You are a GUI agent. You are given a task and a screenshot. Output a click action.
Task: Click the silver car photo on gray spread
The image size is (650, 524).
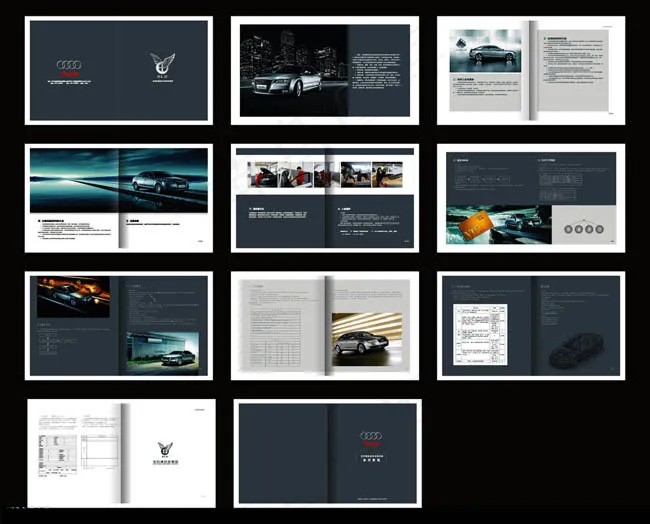(x=485, y=51)
